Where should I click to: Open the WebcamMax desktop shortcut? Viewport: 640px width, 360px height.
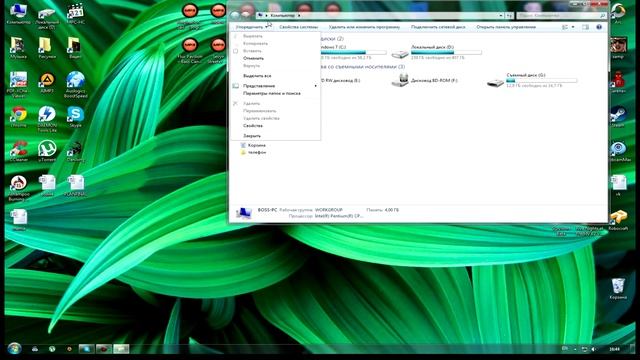(x=618, y=151)
